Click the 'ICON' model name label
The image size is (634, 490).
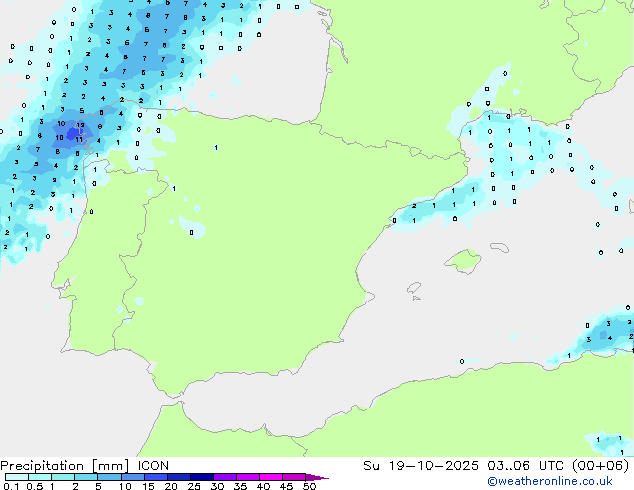tap(153, 466)
